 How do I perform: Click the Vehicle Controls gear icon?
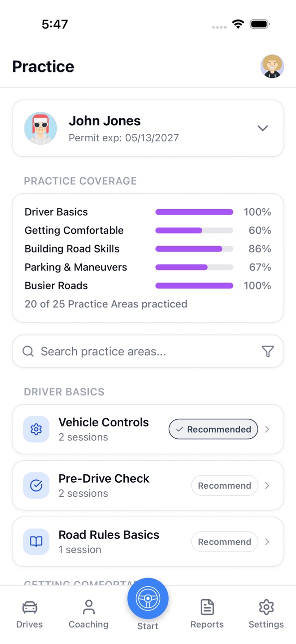(36, 429)
